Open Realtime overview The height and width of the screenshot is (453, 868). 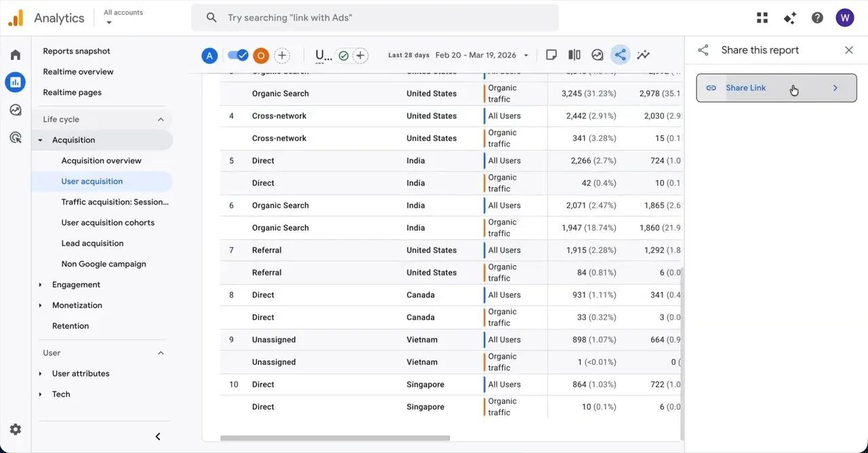(x=79, y=72)
